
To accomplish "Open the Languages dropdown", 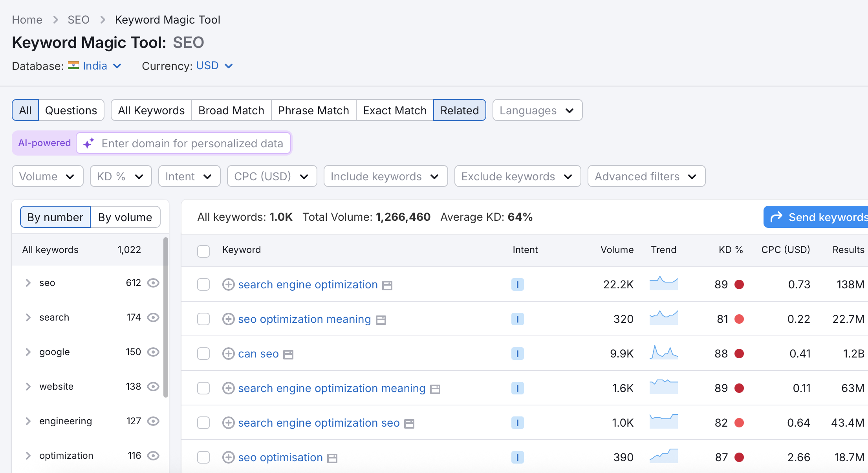I will click(537, 110).
